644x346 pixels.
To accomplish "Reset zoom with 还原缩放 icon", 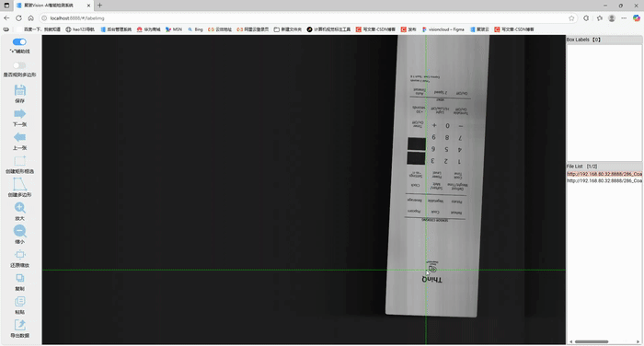I will pyautogui.click(x=19, y=255).
